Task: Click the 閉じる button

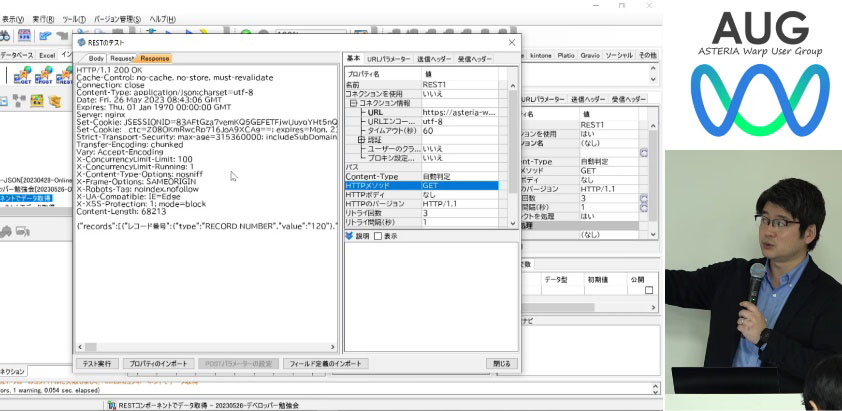Action: (502, 364)
